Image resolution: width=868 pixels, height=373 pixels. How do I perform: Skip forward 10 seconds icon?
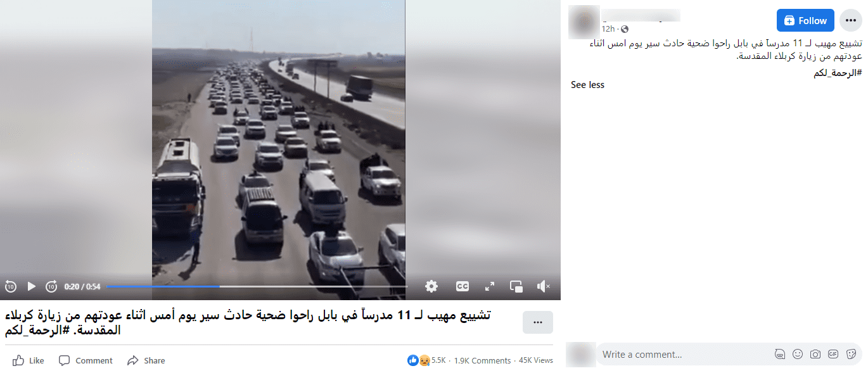click(51, 286)
